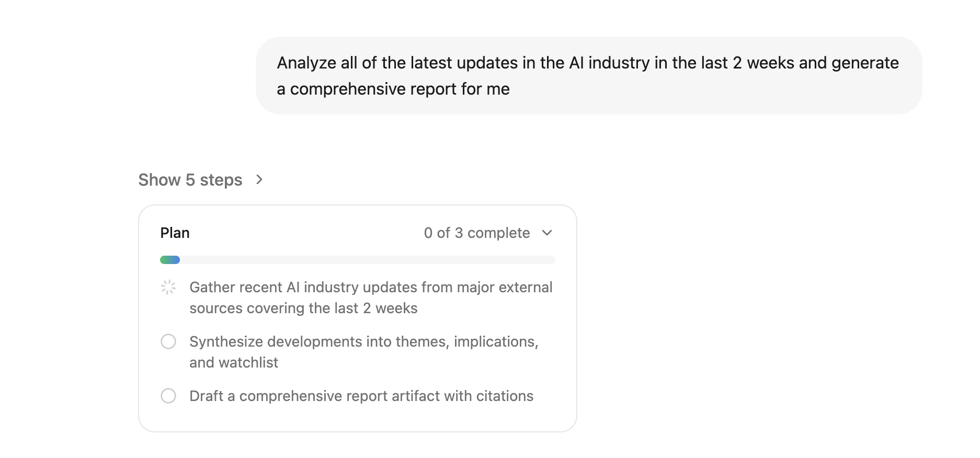Click the progress bar under Plan
Image resolution: width=980 pixels, height=458 pixels.
coord(357,259)
